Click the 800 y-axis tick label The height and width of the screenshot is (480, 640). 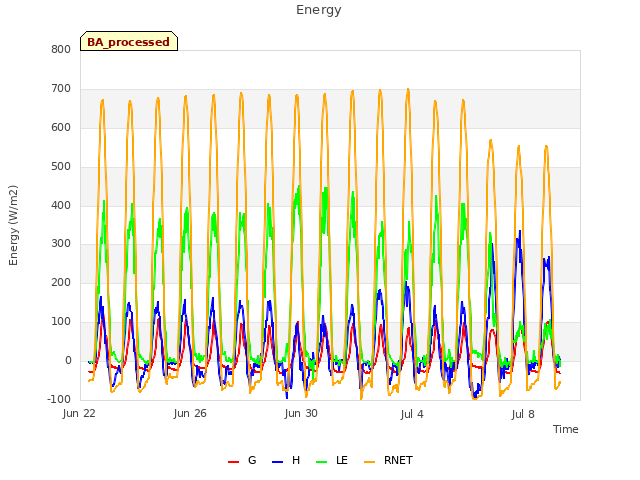click(61, 49)
